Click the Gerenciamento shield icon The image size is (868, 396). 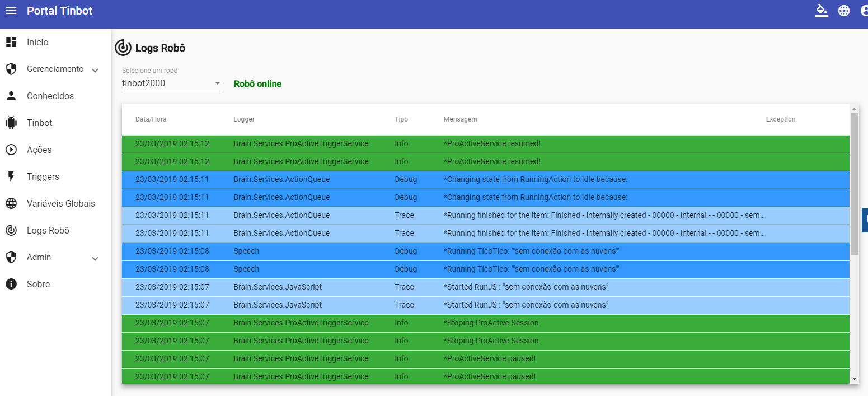[11, 69]
